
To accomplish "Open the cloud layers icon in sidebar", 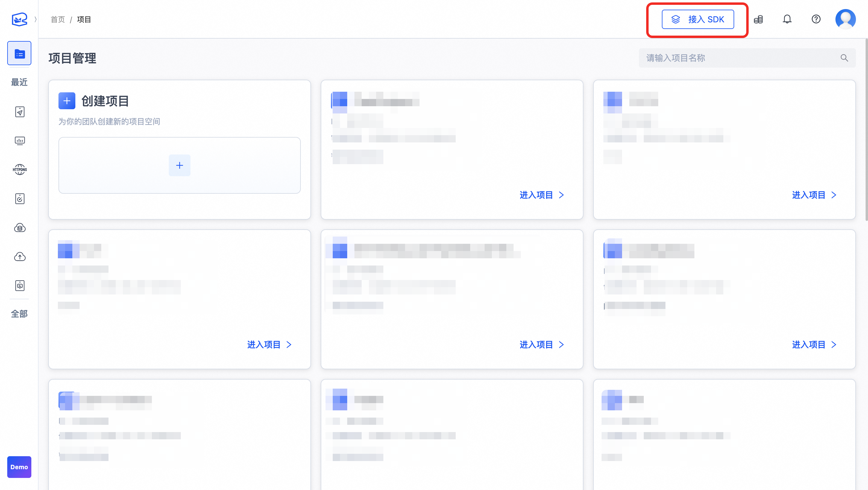I will coord(20,227).
